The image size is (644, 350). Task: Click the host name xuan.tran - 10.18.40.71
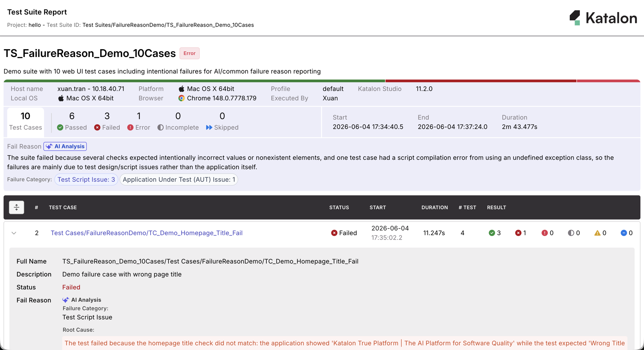pyautogui.click(x=91, y=89)
